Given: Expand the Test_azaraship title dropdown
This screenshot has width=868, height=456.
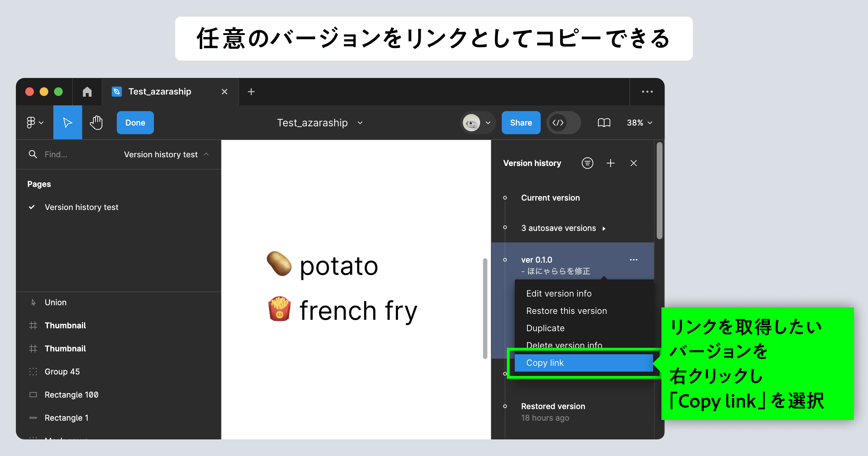Looking at the screenshot, I should pyautogui.click(x=361, y=122).
